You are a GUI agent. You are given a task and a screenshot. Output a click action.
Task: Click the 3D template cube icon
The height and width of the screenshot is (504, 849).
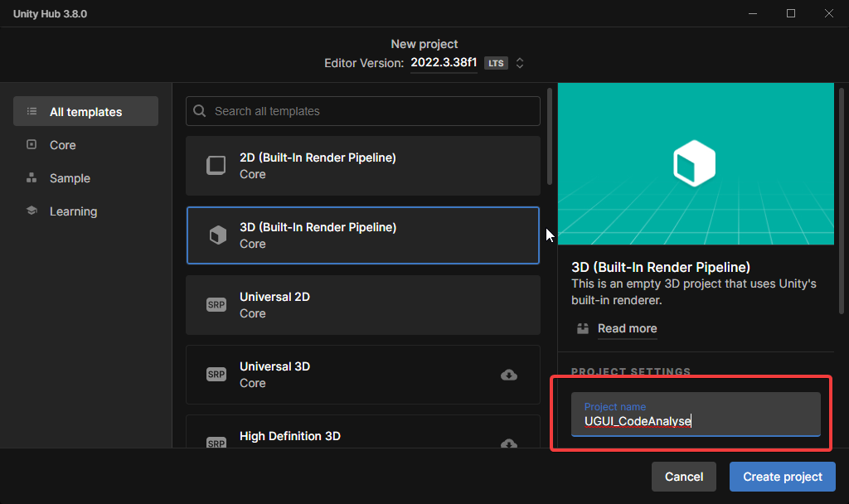[218, 235]
